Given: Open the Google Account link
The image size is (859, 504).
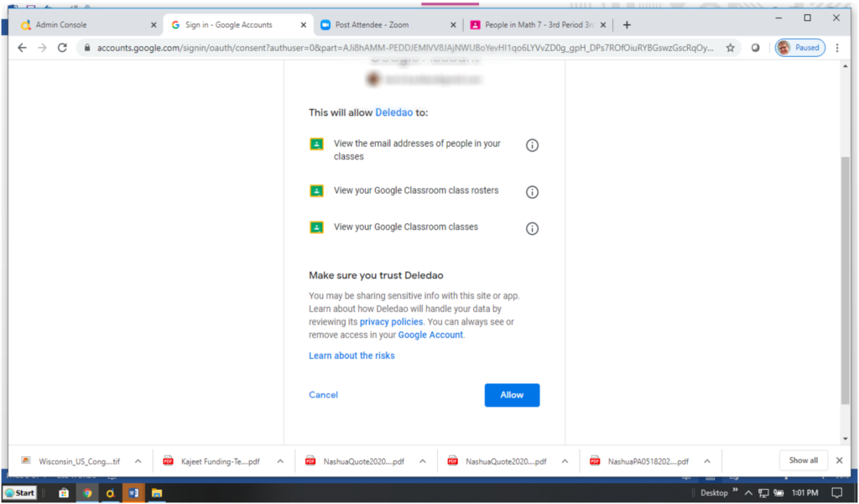Looking at the screenshot, I should [x=430, y=335].
